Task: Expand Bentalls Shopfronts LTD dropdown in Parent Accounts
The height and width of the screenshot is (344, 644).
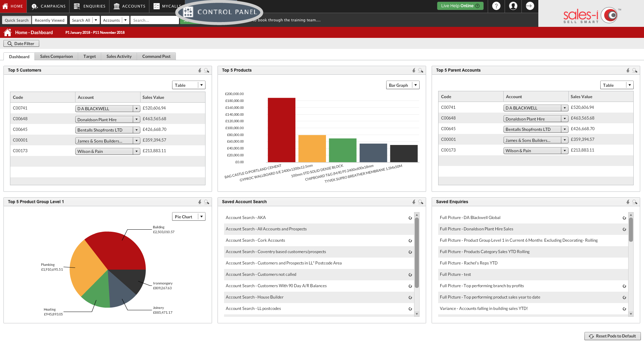Action: click(565, 129)
